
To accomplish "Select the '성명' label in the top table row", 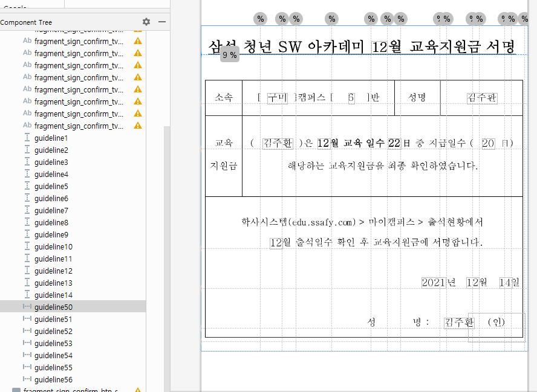I will [x=417, y=97].
